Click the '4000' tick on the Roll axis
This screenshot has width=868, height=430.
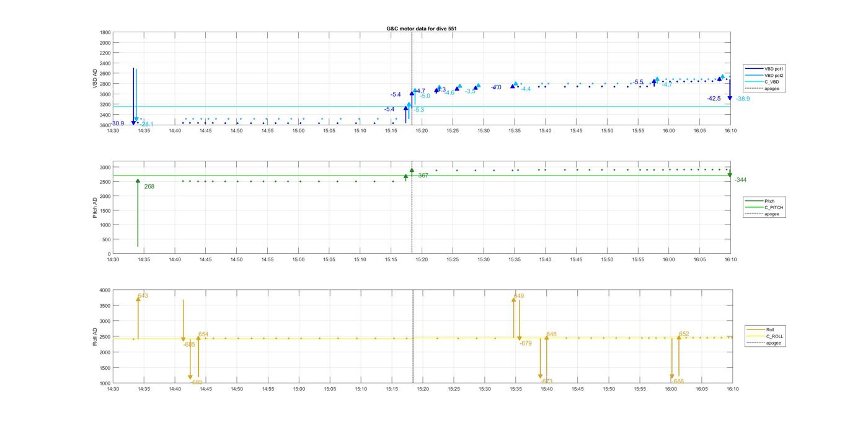pos(105,290)
